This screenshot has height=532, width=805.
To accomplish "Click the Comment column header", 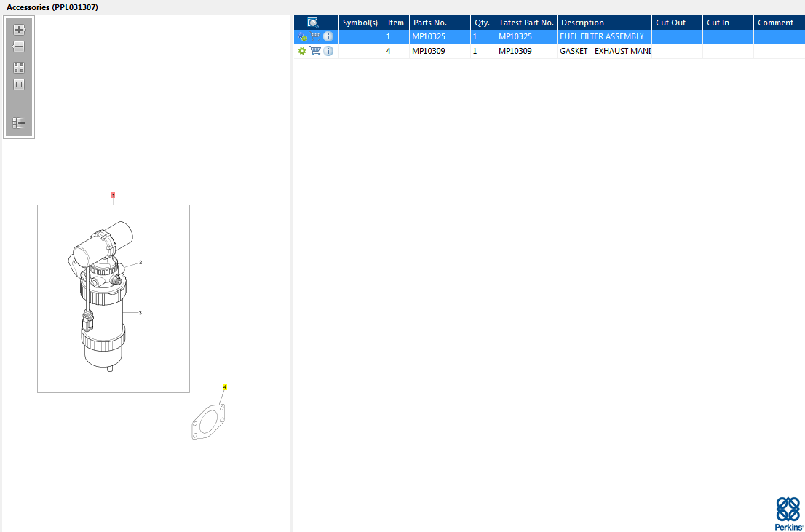I will 780,23.
